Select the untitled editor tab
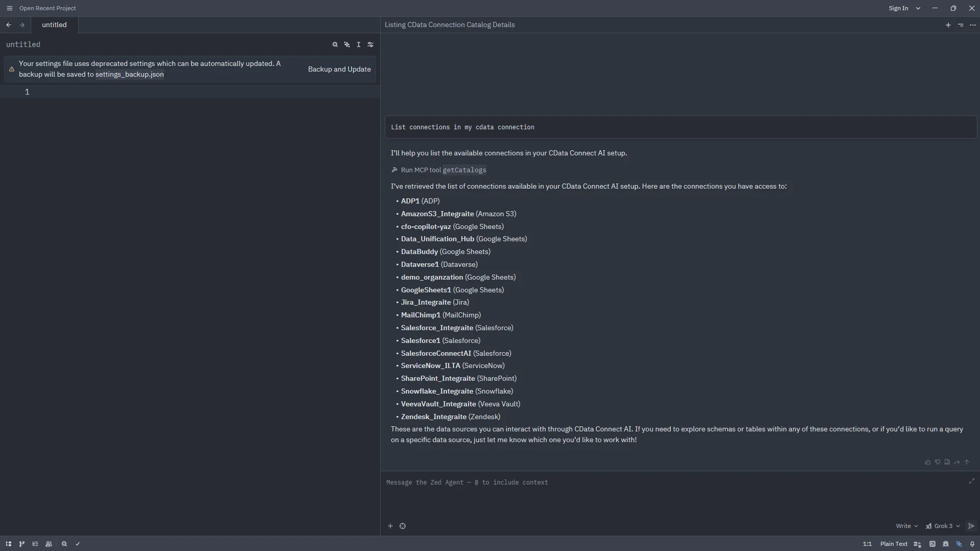Viewport: 980px width, 551px height. click(x=54, y=25)
